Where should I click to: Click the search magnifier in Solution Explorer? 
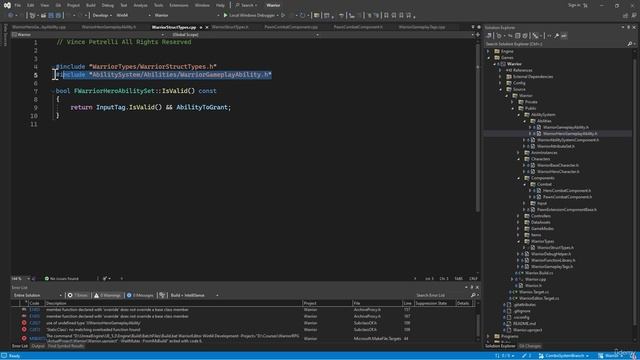[630, 44]
